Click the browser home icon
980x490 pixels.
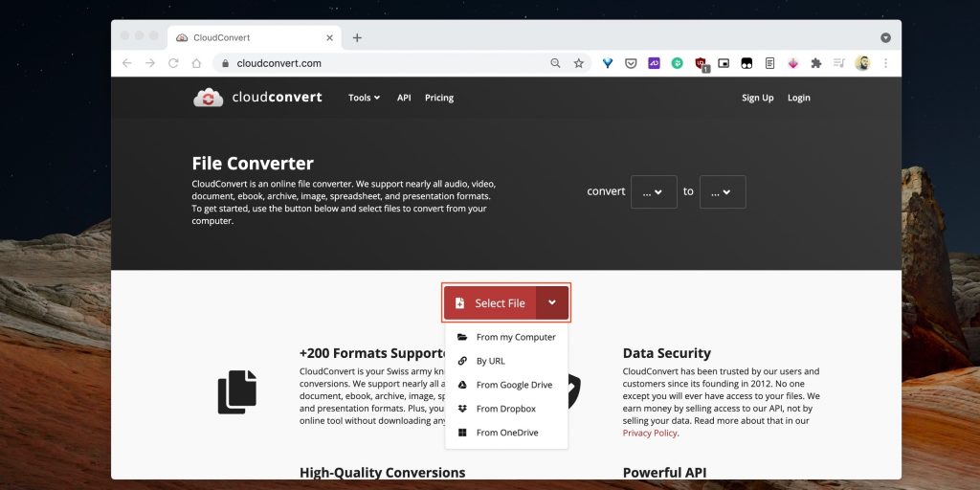tap(196, 63)
